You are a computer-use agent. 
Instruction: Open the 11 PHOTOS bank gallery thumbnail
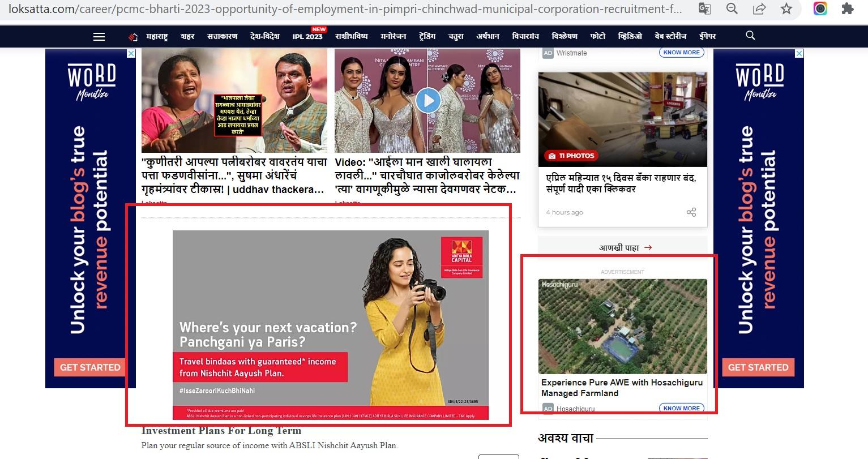(x=623, y=119)
